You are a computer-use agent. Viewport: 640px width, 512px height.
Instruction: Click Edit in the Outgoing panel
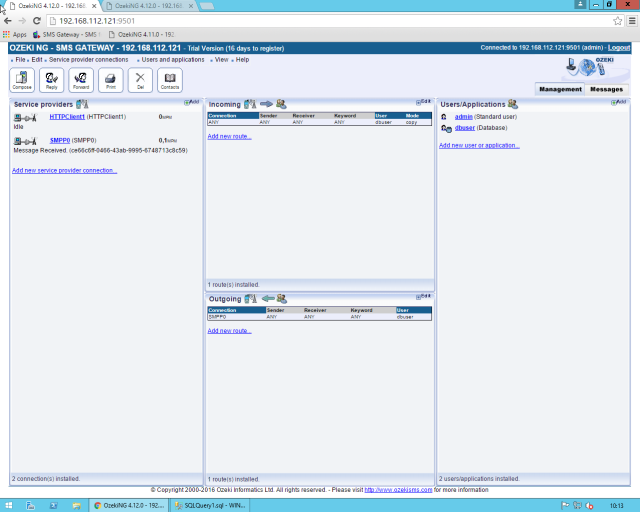tap(423, 296)
